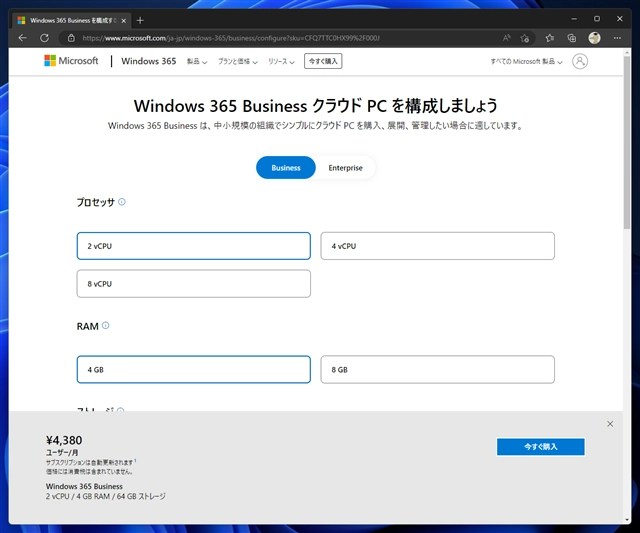
Task: Open the account sign-in icon
Action: tap(580, 61)
